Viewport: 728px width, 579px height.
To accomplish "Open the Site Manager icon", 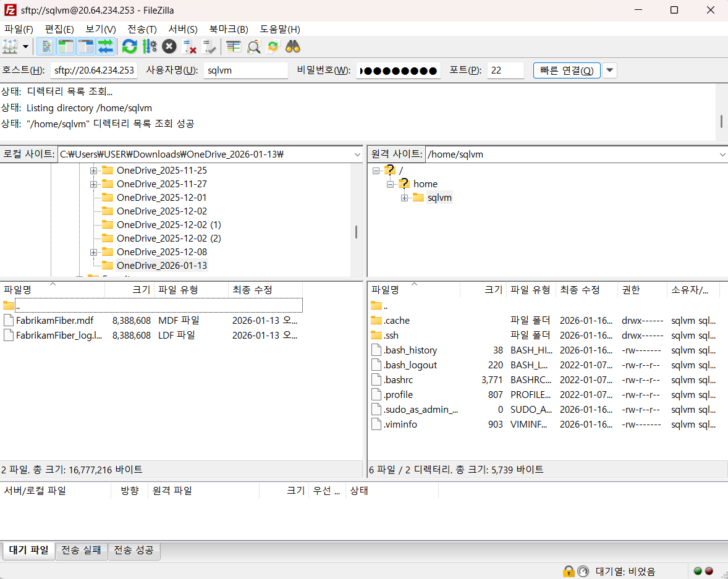I will pyautogui.click(x=10, y=46).
